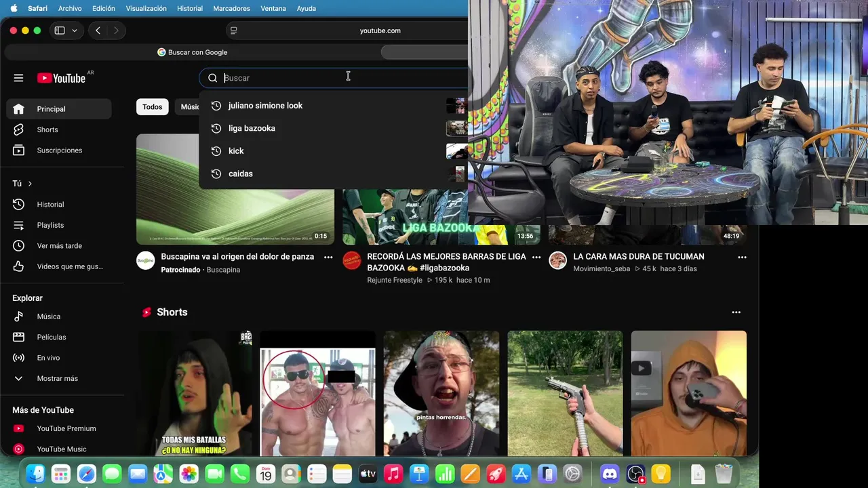
Task: Open Películas under Explorar
Action: click(58, 337)
